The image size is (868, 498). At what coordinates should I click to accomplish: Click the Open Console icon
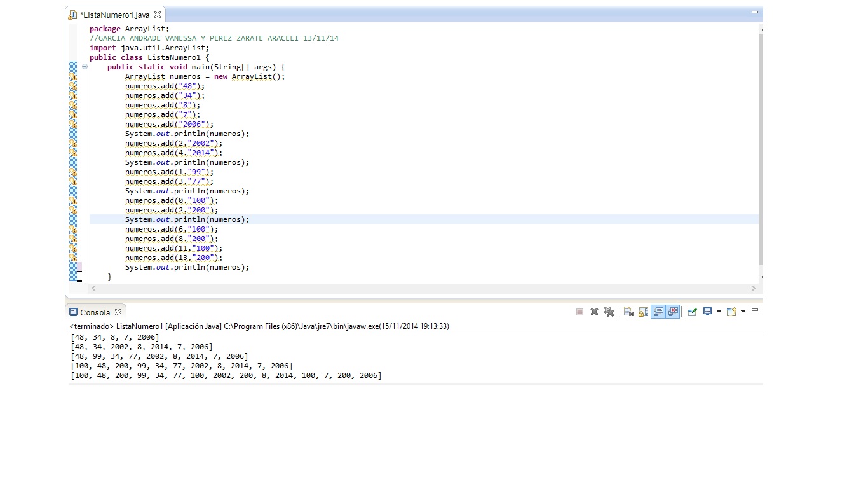pyautogui.click(x=731, y=312)
